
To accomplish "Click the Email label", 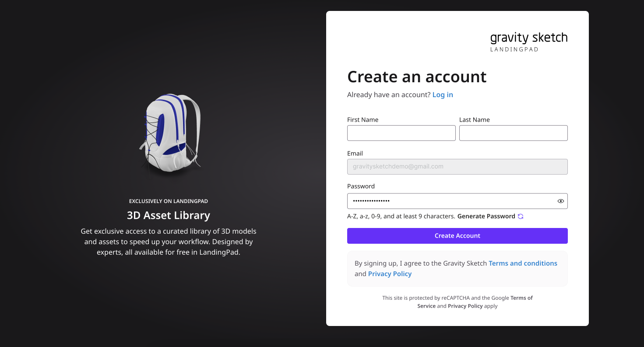I will tap(355, 154).
